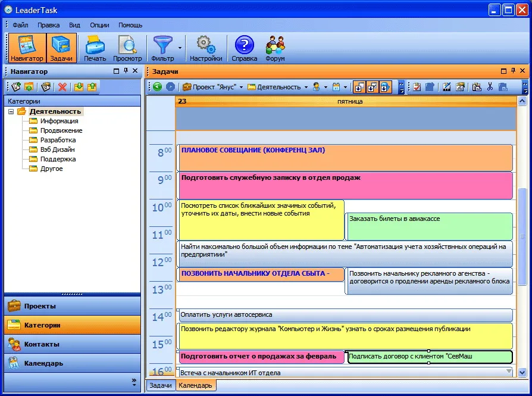Click the Печать printer icon
The image size is (532, 396).
click(95, 48)
